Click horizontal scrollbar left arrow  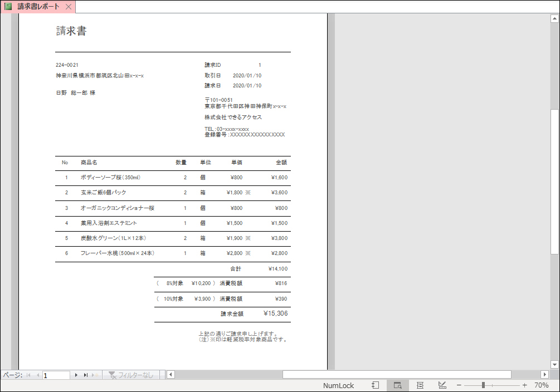(x=171, y=375)
